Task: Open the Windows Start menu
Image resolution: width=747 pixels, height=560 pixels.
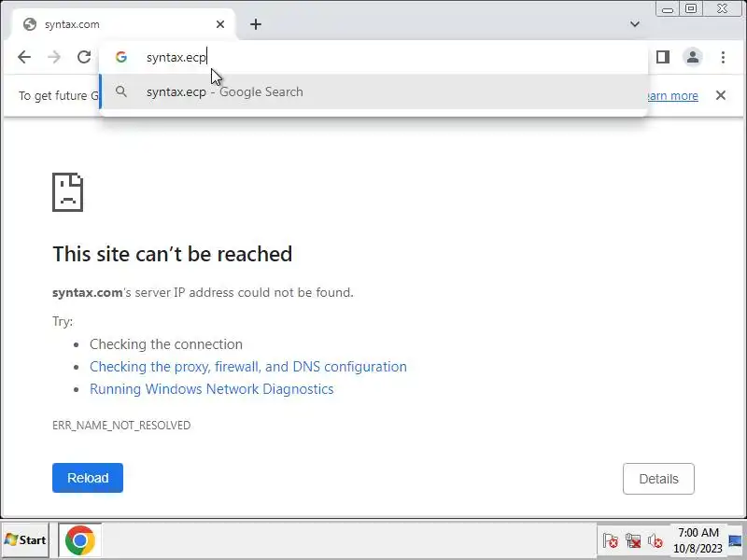Action: [25, 540]
